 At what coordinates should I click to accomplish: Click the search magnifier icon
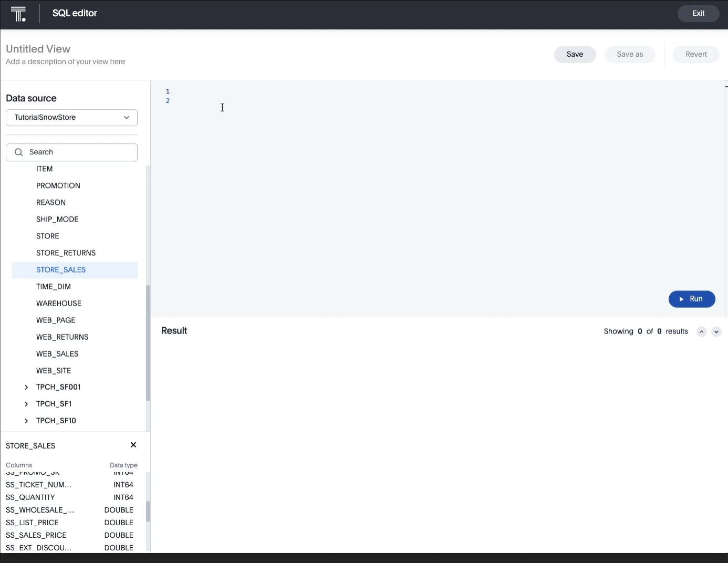tap(19, 152)
